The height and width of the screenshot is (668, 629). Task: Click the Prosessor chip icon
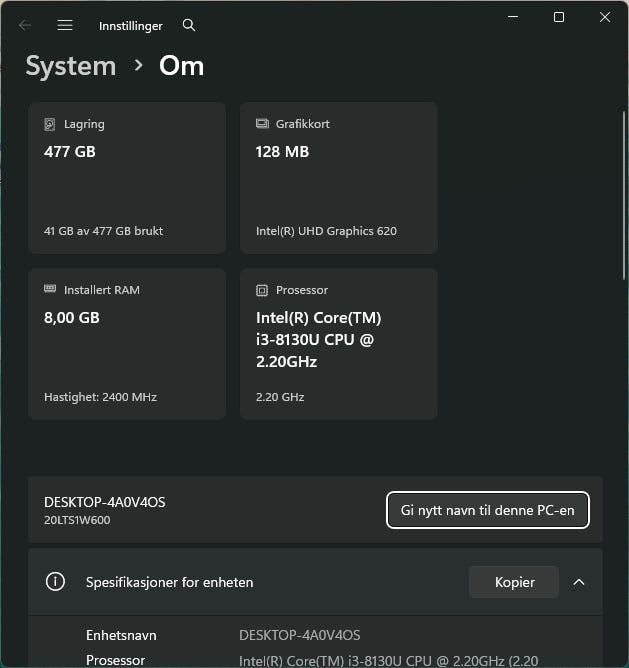pyautogui.click(x=262, y=290)
